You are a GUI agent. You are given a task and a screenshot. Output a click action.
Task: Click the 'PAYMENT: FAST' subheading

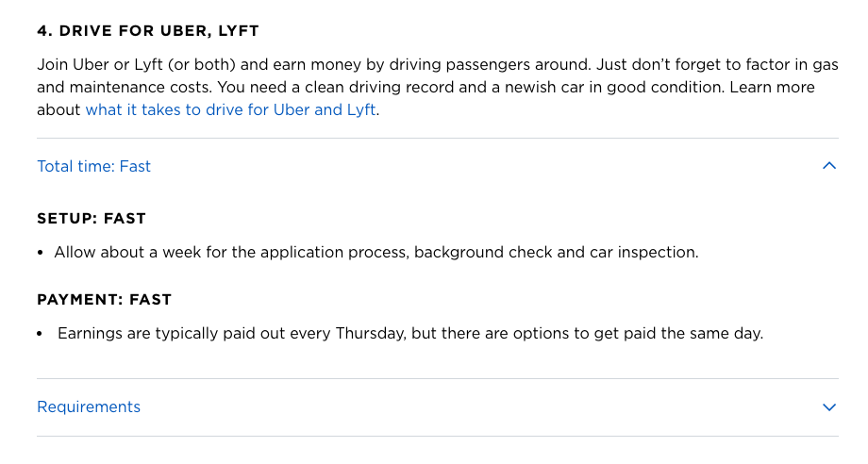(104, 300)
